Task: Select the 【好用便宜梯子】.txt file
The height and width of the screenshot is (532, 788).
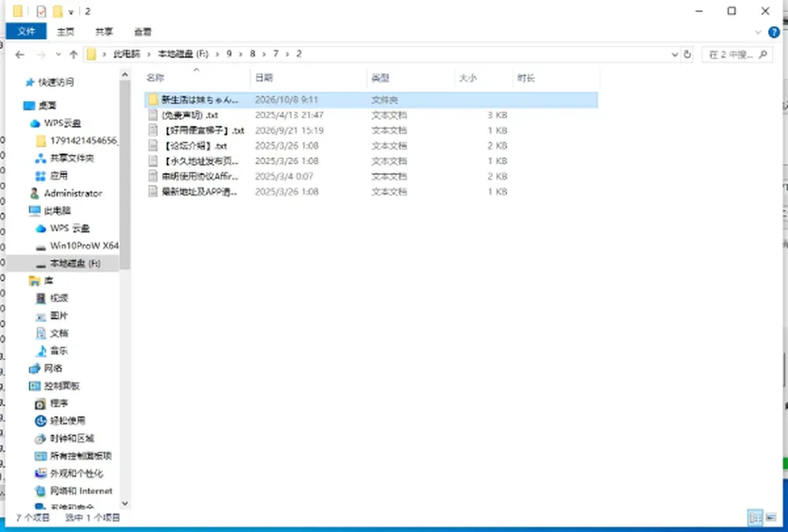Action: pyautogui.click(x=371, y=131)
